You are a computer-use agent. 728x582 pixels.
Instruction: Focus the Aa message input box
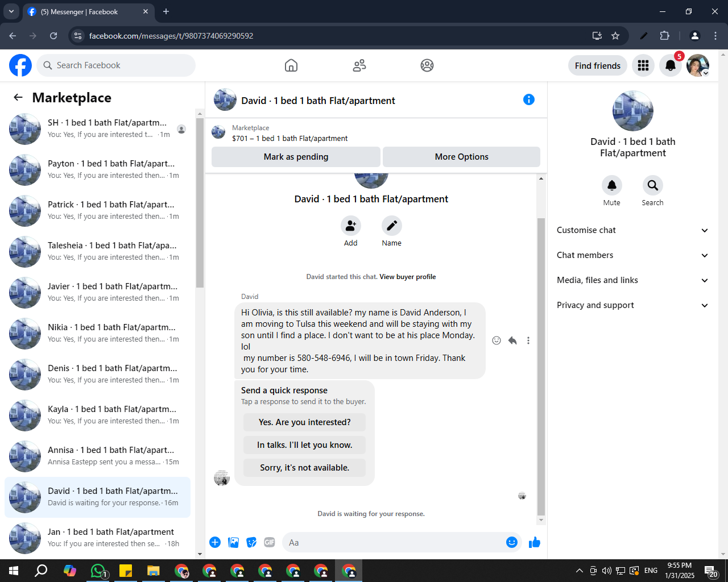pos(396,542)
